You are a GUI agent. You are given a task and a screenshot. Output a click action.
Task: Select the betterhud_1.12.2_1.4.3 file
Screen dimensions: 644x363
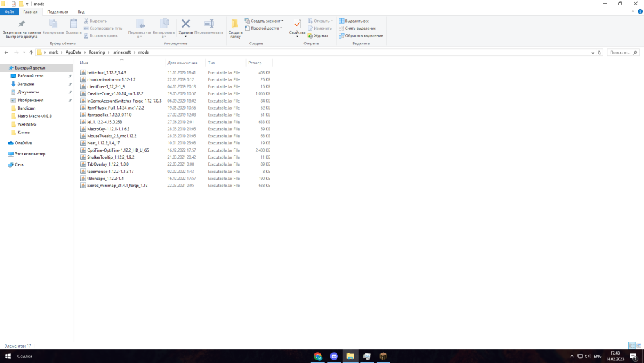click(106, 72)
